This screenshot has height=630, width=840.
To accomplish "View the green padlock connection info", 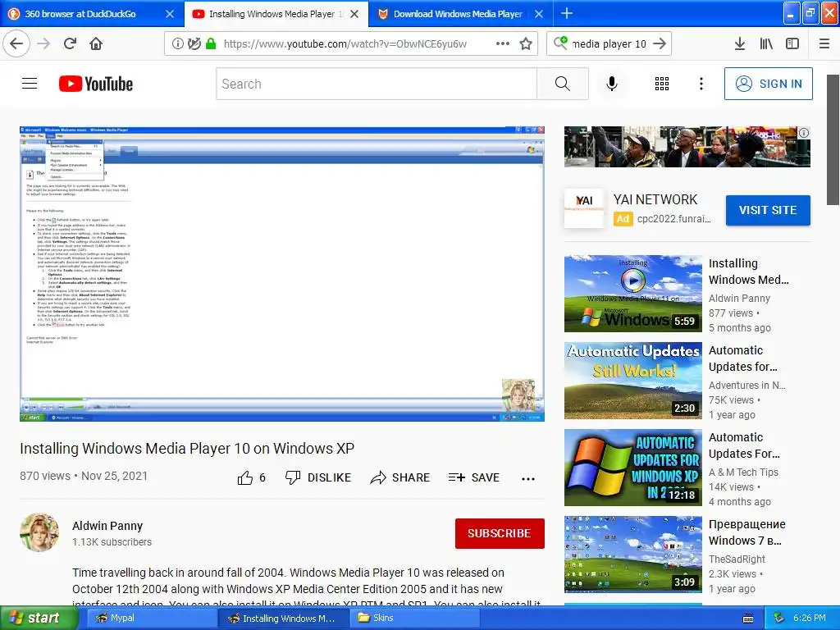I will (x=211, y=43).
